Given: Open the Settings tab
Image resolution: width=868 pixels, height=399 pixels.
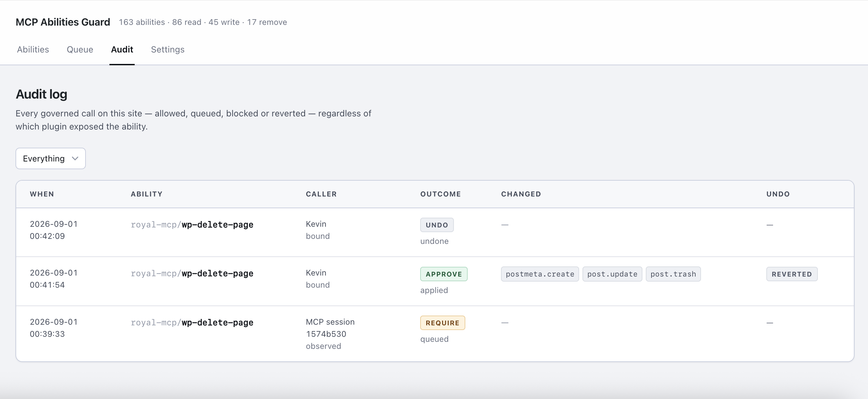Looking at the screenshot, I should coord(167,49).
